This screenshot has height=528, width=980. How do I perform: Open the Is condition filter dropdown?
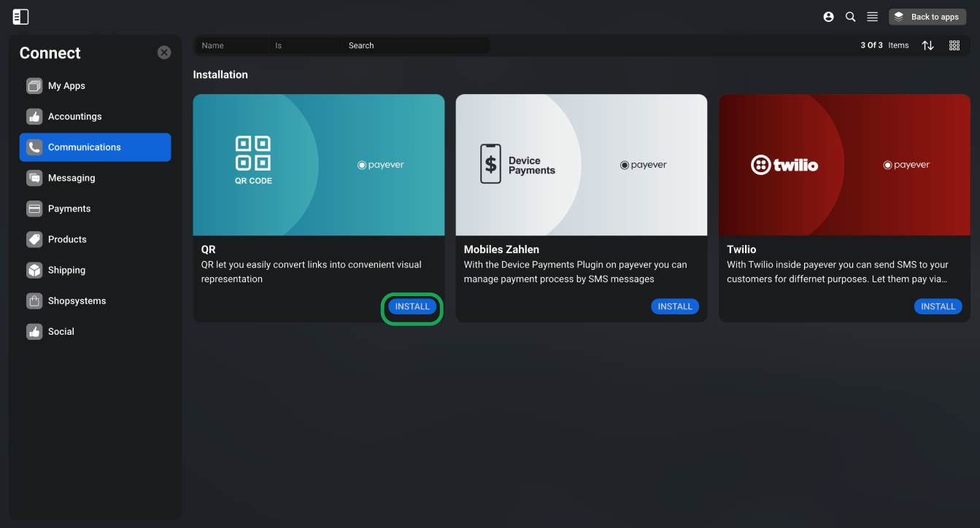click(306, 45)
